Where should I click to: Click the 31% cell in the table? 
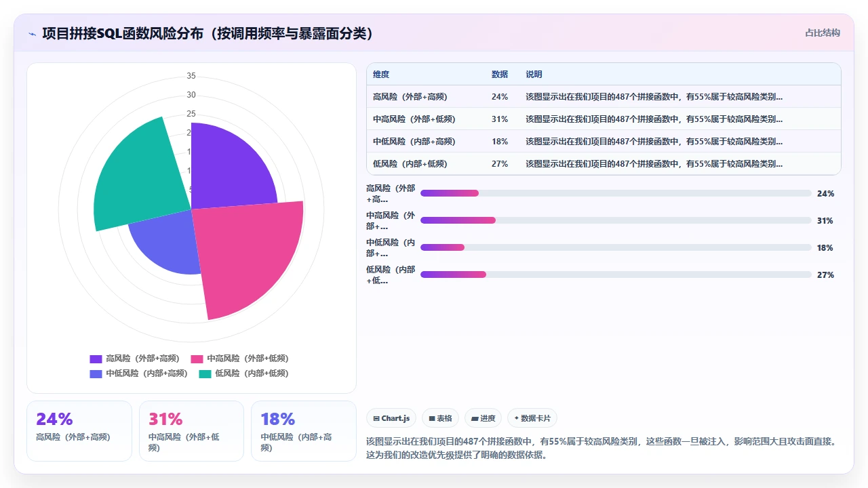(500, 119)
